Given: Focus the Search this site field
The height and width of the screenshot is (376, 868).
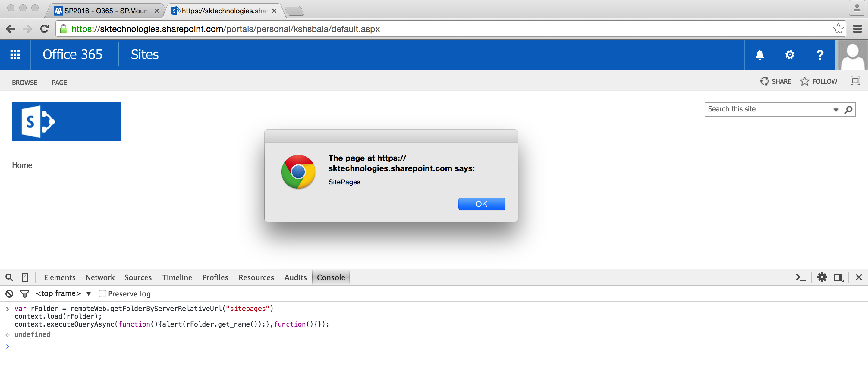Looking at the screenshot, I should (768, 109).
